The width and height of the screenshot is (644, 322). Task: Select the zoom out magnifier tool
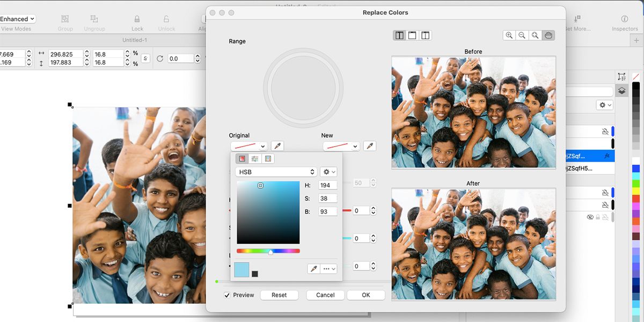tap(522, 35)
